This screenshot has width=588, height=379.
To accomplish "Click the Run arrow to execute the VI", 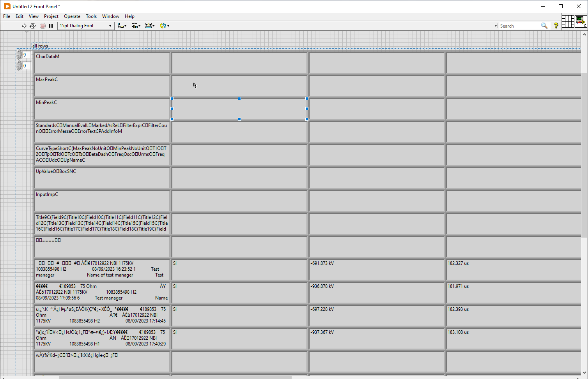I will (24, 26).
